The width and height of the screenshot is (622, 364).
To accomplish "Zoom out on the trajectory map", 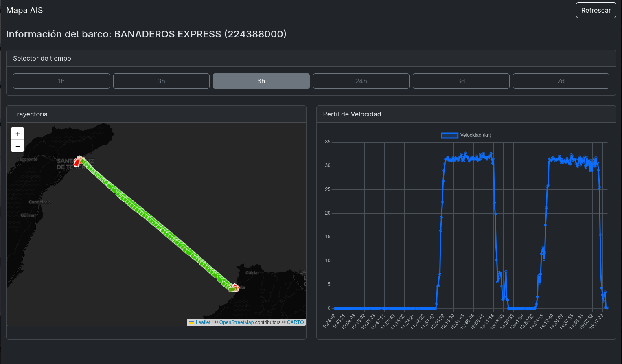I will (x=18, y=146).
